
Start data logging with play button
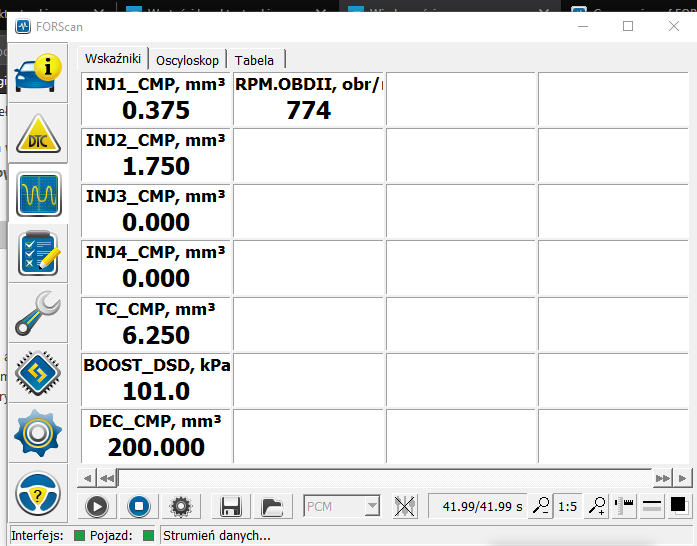(97, 506)
